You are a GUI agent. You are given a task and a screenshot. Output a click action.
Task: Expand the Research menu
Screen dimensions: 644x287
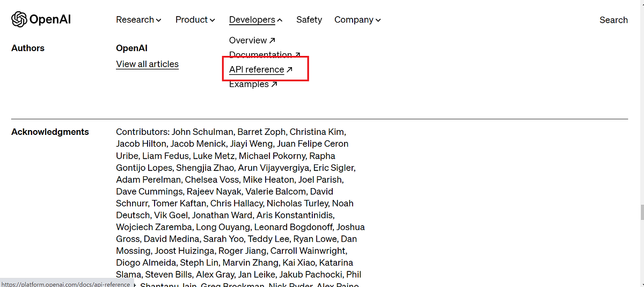[138, 20]
